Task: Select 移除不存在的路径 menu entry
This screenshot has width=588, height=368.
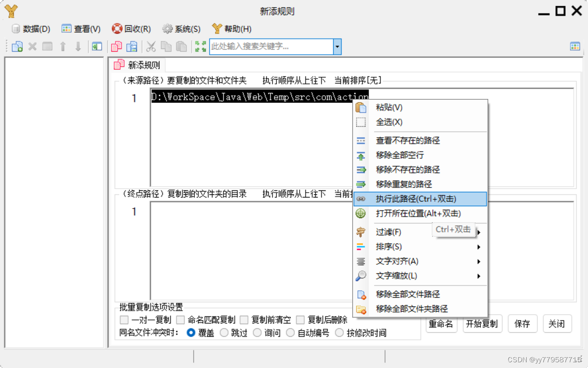Action: pyautogui.click(x=420, y=170)
